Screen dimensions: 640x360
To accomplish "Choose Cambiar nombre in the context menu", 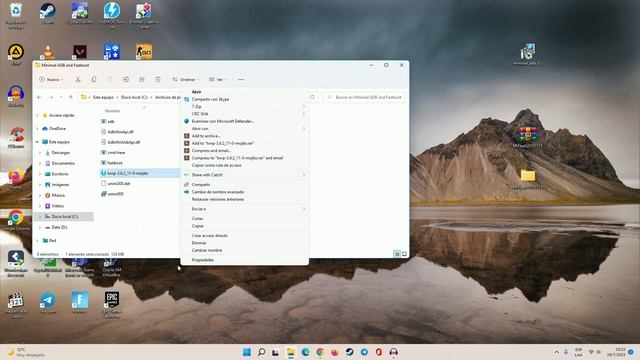I will point(244,250).
